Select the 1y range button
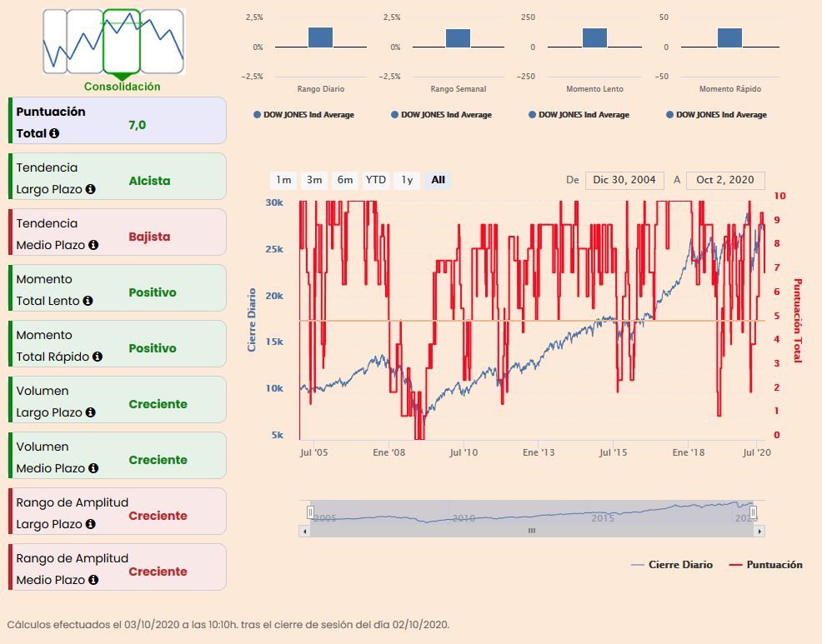This screenshot has height=644, width=822. [x=408, y=180]
